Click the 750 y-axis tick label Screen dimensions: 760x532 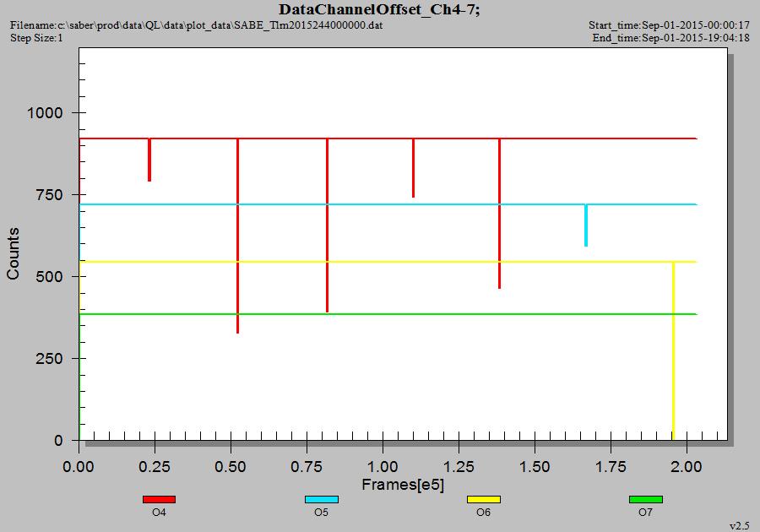[x=50, y=195]
